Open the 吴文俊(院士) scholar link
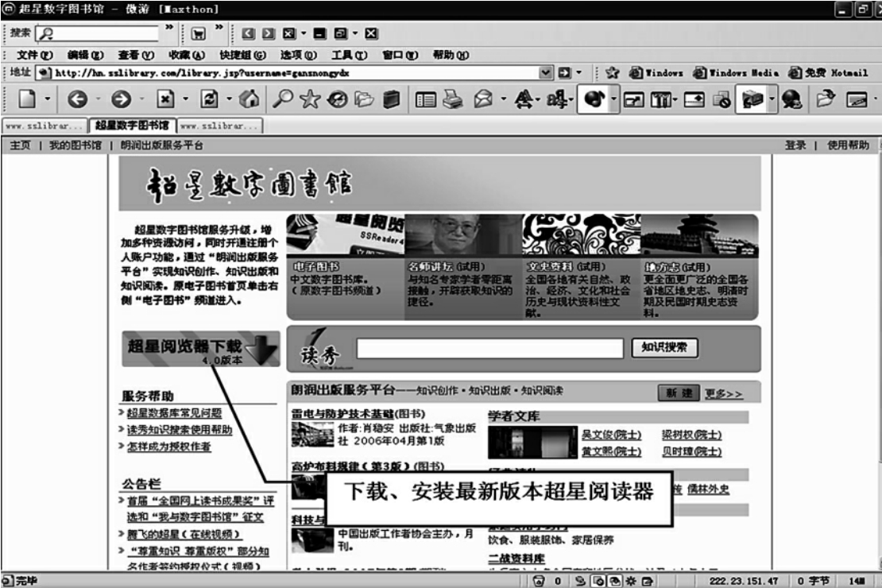882x588 pixels. 611,435
